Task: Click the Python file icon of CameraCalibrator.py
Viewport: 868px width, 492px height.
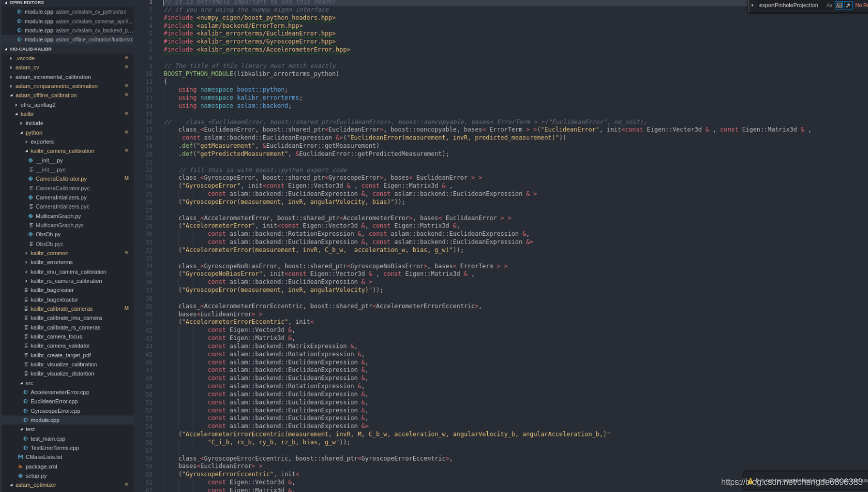Action: pyautogui.click(x=31, y=179)
